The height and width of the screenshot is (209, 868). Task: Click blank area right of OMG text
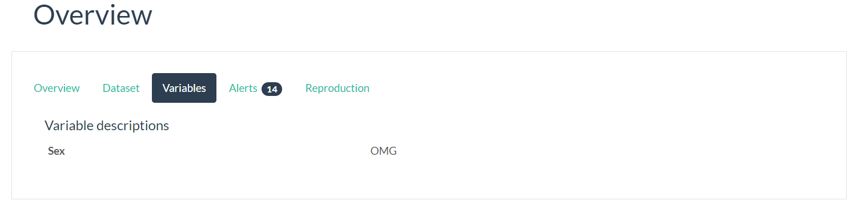coord(617,151)
